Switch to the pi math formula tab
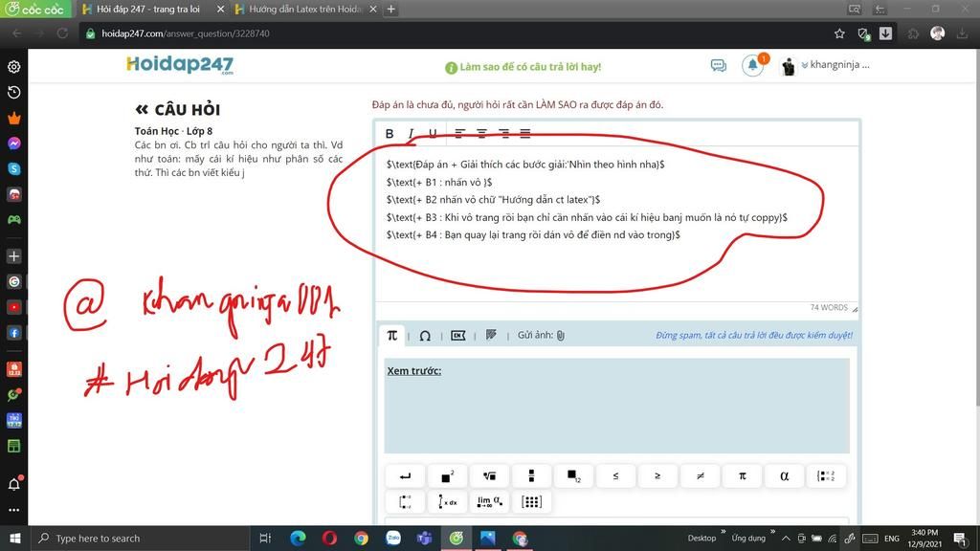Viewport: 980px width, 551px height. [391, 336]
